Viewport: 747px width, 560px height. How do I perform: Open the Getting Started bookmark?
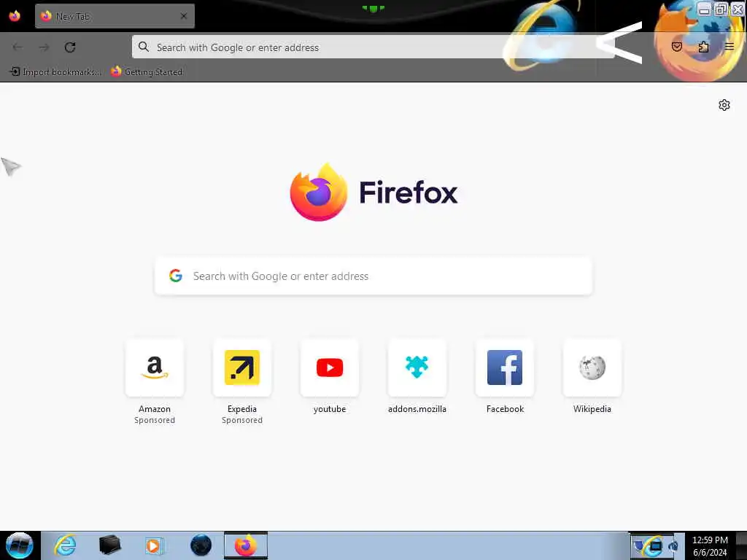pyautogui.click(x=147, y=72)
